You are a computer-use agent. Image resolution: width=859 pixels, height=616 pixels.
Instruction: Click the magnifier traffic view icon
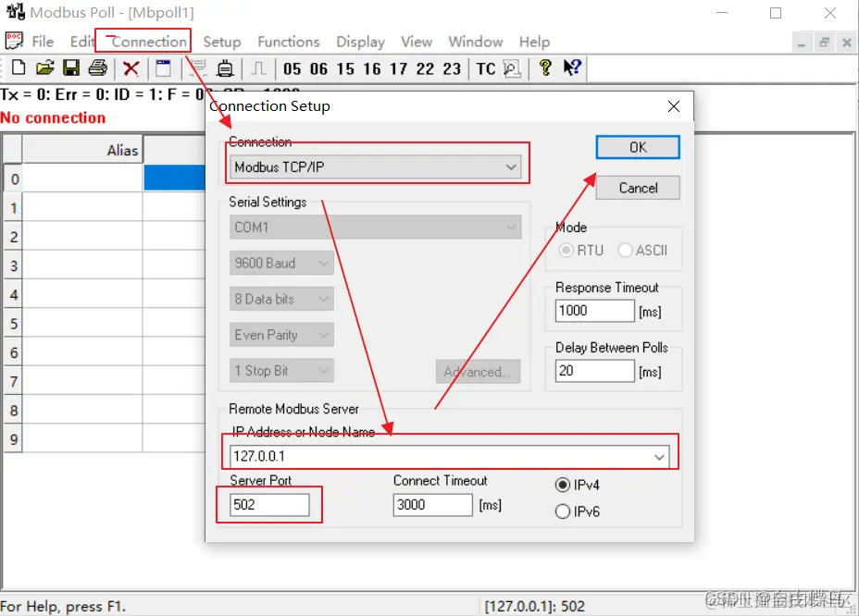coord(512,68)
